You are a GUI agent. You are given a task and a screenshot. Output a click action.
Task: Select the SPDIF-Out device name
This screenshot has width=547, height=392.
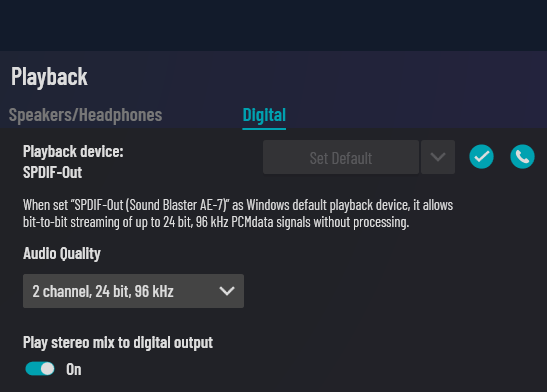pos(53,172)
